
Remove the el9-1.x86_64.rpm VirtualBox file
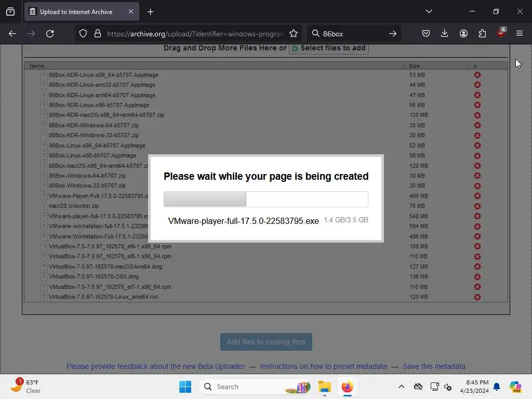click(x=477, y=246)
